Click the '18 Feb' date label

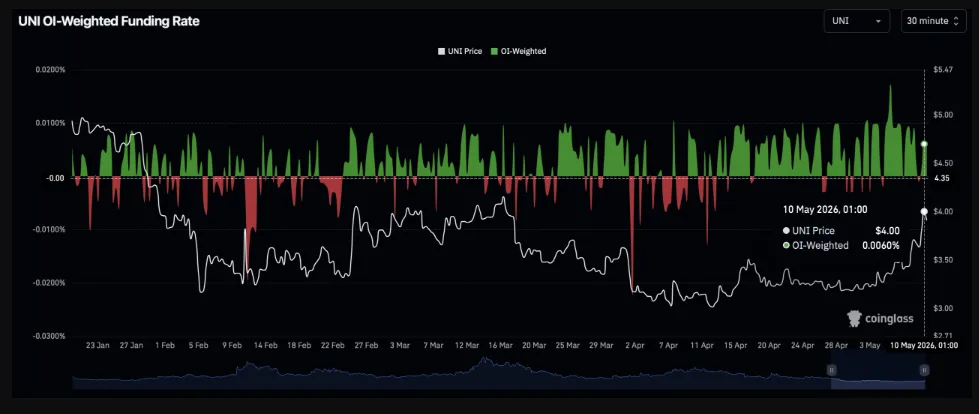pyautogui.click(x=299, y=345)
